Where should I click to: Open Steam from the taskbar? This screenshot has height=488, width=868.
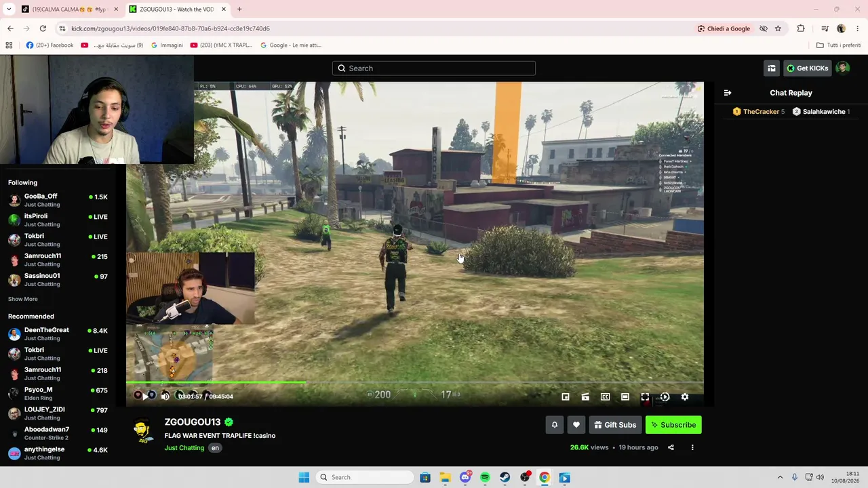tap(505, 477)
